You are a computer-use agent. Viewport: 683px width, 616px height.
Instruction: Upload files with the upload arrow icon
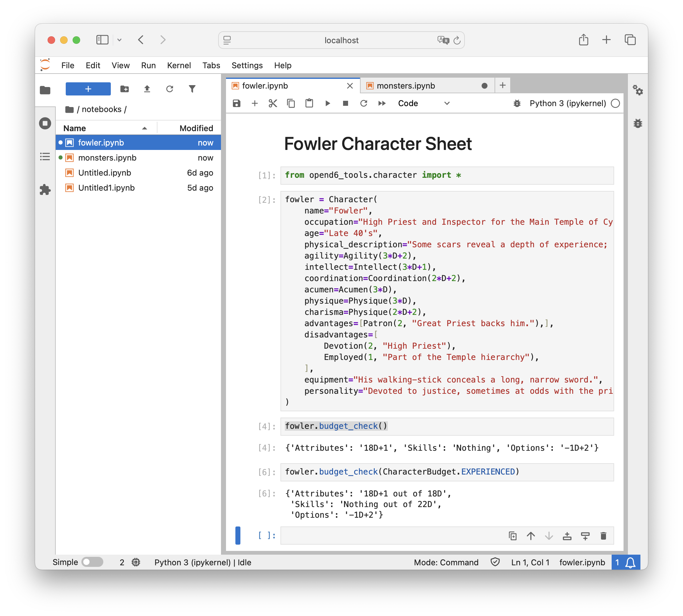[147, 89]
